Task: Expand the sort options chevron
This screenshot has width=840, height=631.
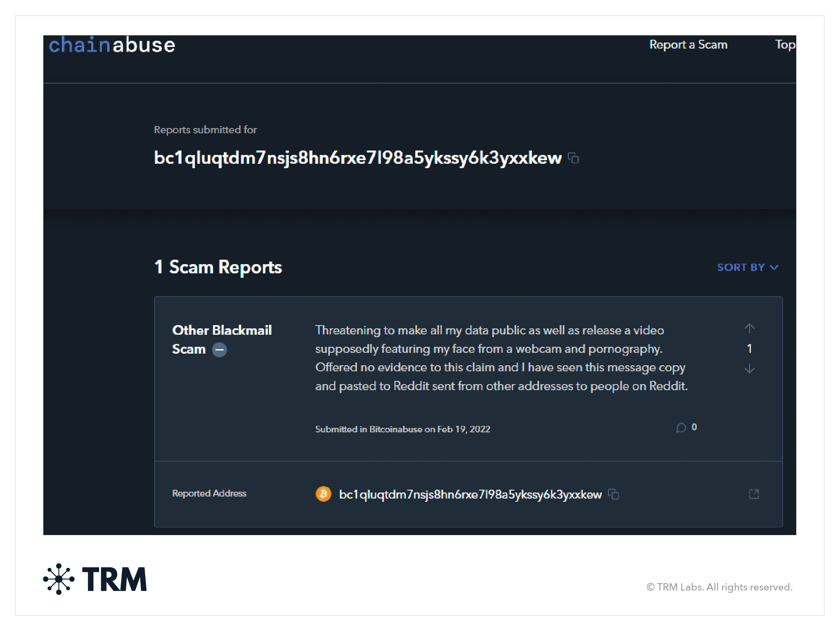Action: tap(775, 267)
